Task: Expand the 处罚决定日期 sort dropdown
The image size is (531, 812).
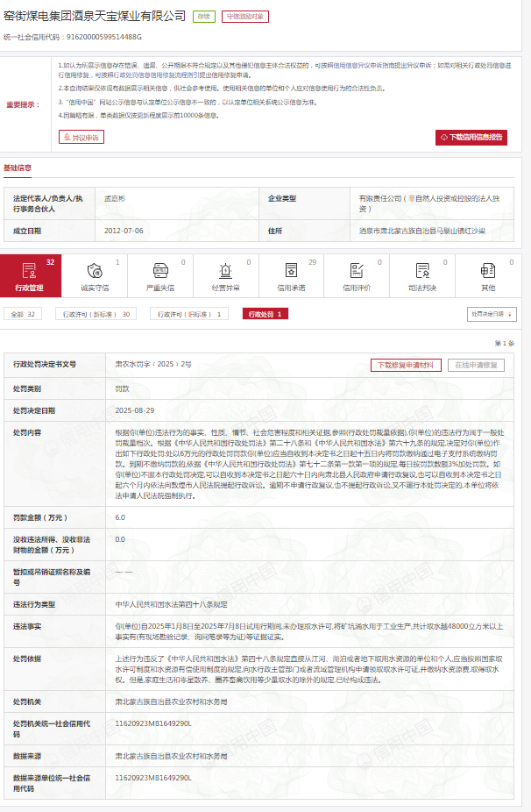Action: point(492,313)
